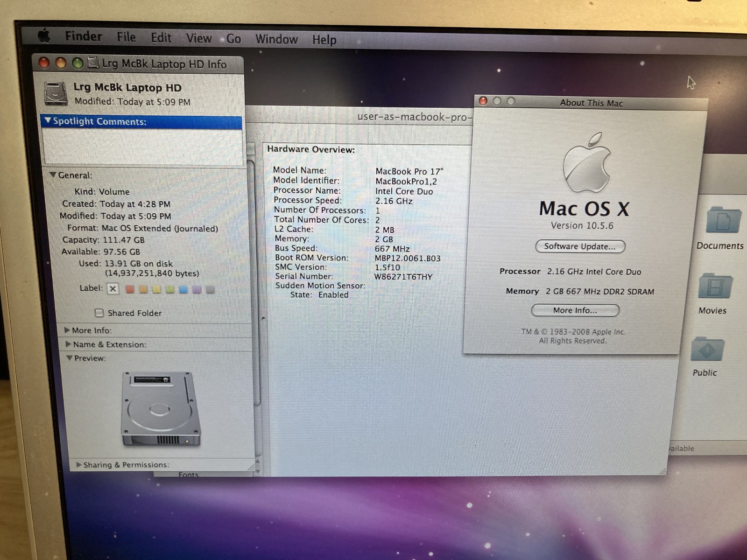
Task: Open the Documents folder
Action: [x=723, y=221]
